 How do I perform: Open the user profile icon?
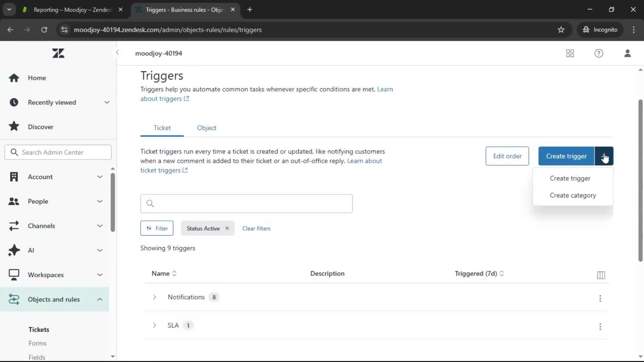628,53
